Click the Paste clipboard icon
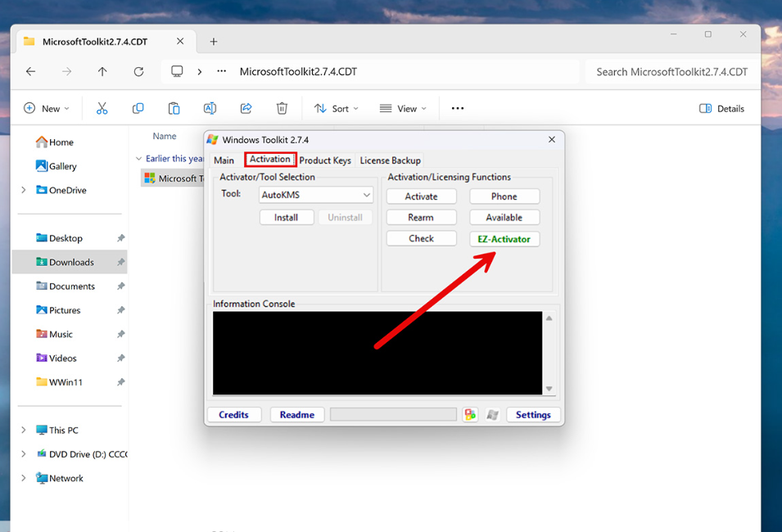 click(174, 108)
